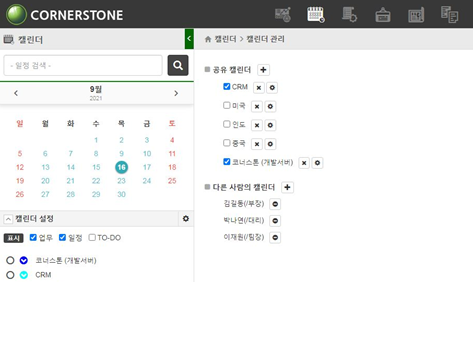Click the Cornerstone green logo
473x364 pixels.
pyautogui.click(x=16, y=15)
